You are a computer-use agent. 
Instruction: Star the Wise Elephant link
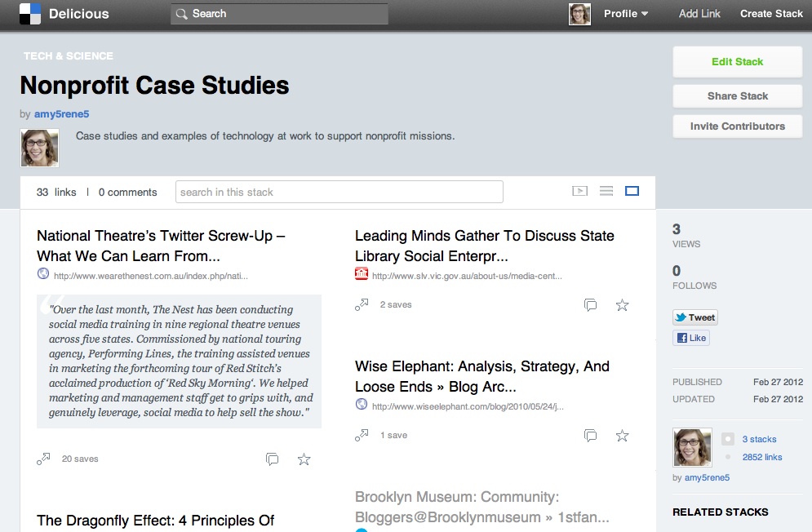click(622, 436)
